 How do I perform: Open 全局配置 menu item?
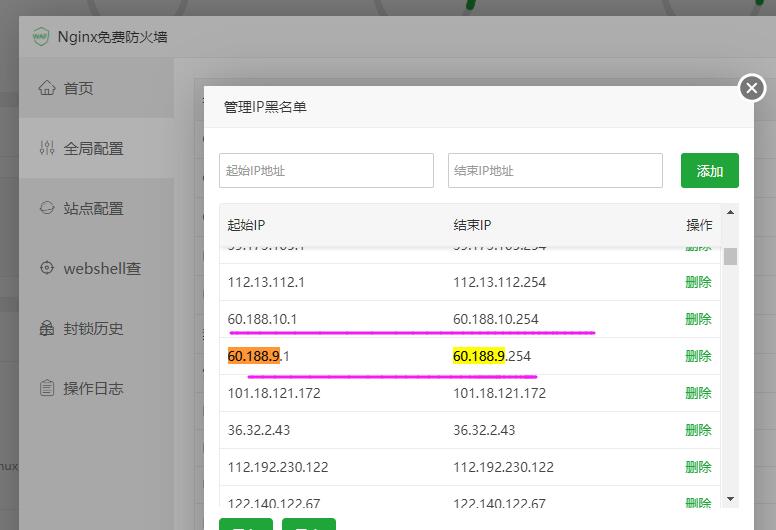click(x=96, y=148)
